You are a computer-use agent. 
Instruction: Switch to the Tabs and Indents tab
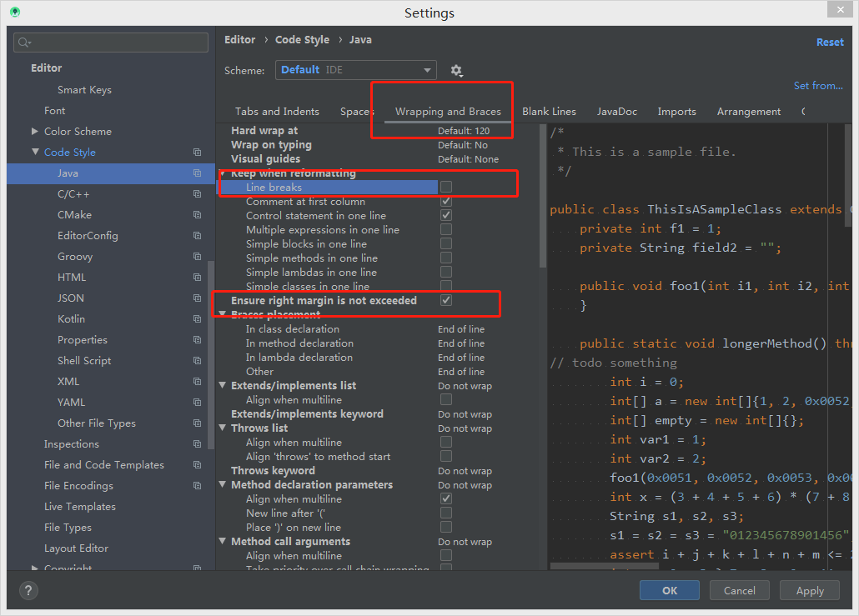click(x=277, y=112)
